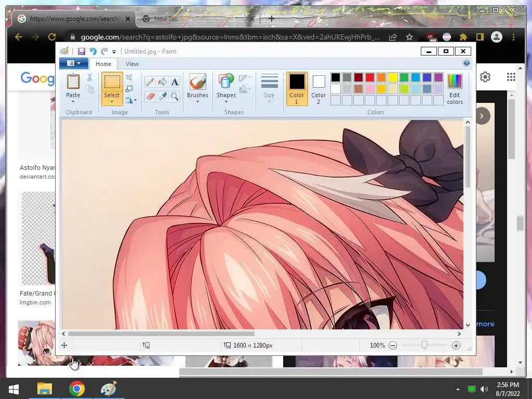Image resolution: width=532 pixels, height=399 pixels.
Task: Click Chrome reload page icon
Action: [52, 37]
